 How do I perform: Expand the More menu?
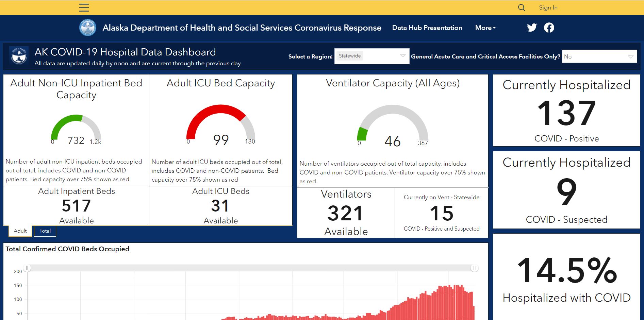(485, 28)
